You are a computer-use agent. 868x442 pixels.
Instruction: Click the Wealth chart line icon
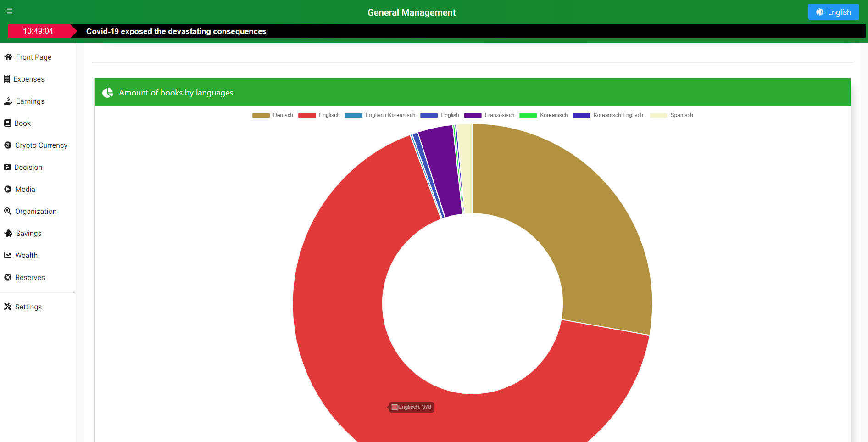pos(8,255)
